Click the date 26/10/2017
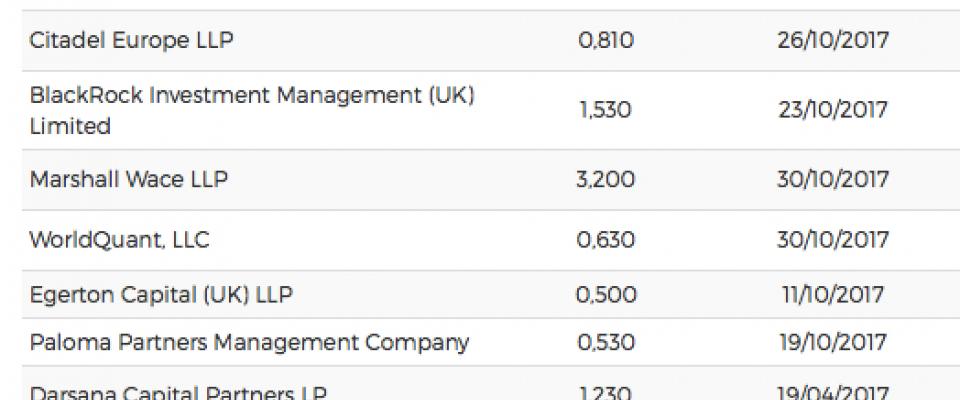The width and height of the screenshot is (960, 400). pos(833,40)
